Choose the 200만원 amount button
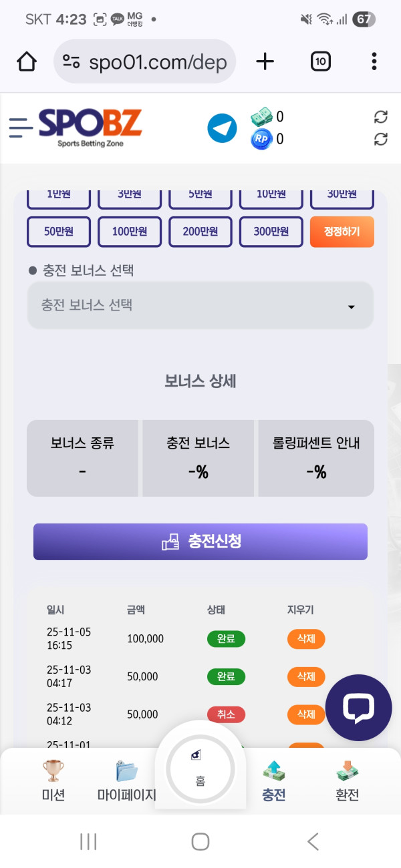The height and width of the screenshot is (868, 401). point(200,232)
